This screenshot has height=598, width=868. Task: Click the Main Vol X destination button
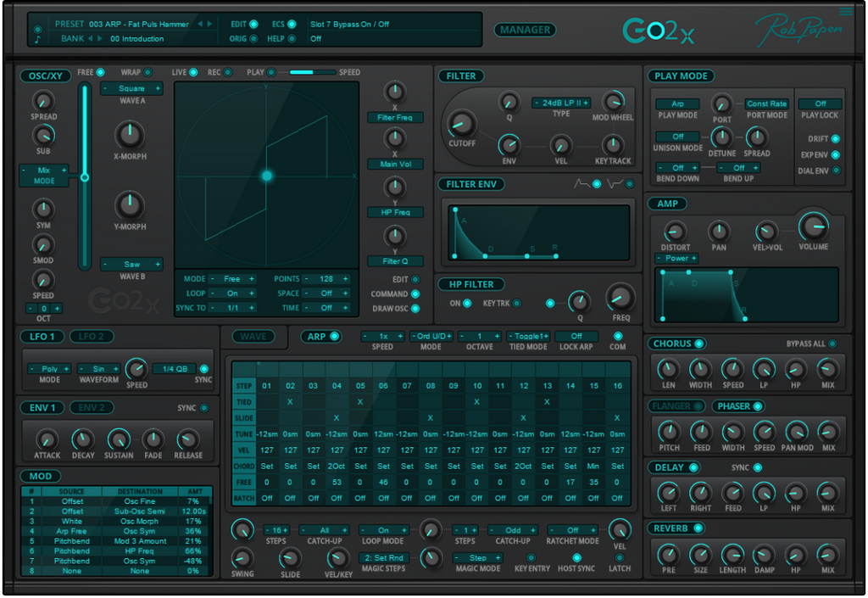[395, 164]
